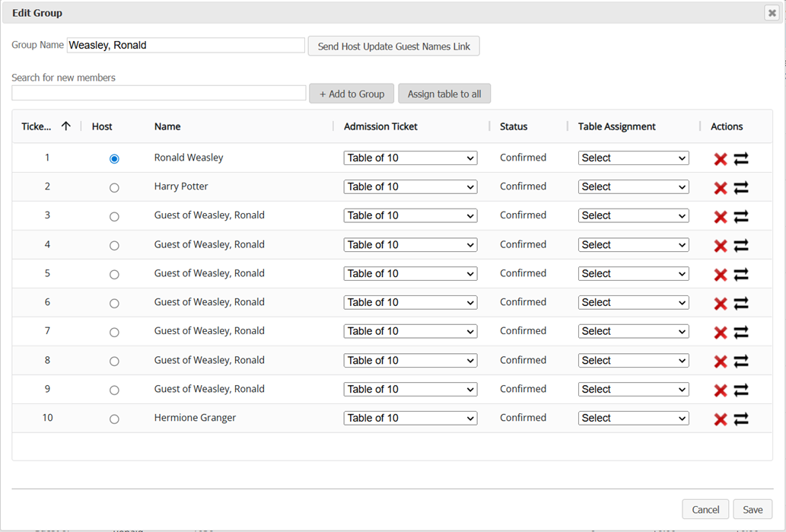The width and height of the screenshot is (786, 532).
Task: Set Harry Potter as host radio button
Action: pos(114,187)
